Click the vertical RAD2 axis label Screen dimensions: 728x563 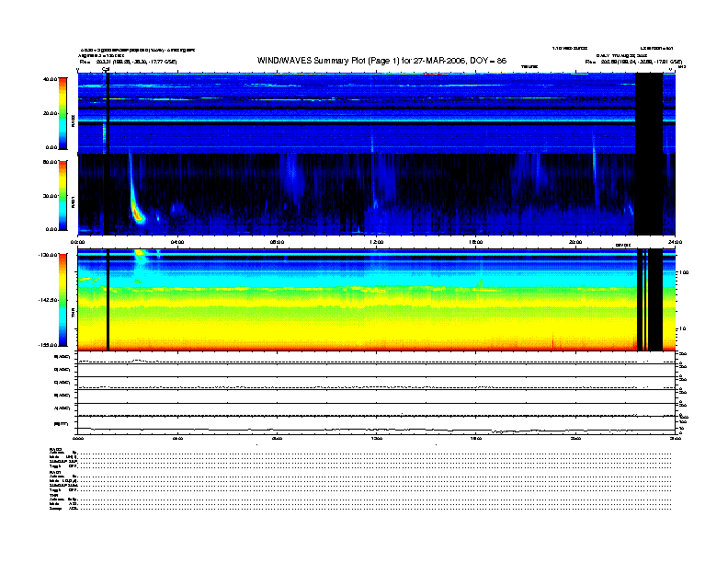73,121
